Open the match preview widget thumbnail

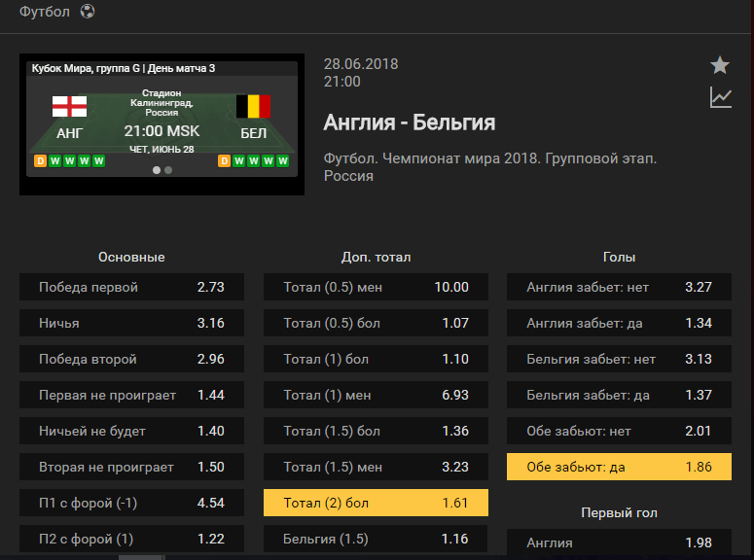(x=162, y=124)
